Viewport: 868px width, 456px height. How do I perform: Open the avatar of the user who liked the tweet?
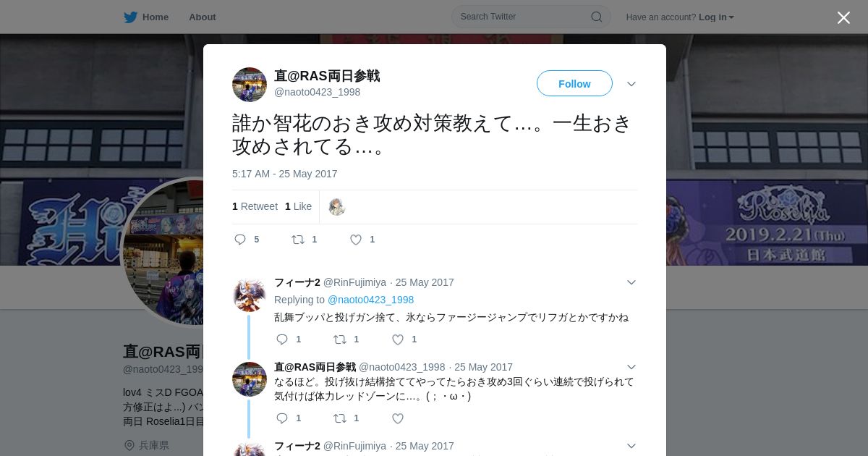tap(337, 207)
